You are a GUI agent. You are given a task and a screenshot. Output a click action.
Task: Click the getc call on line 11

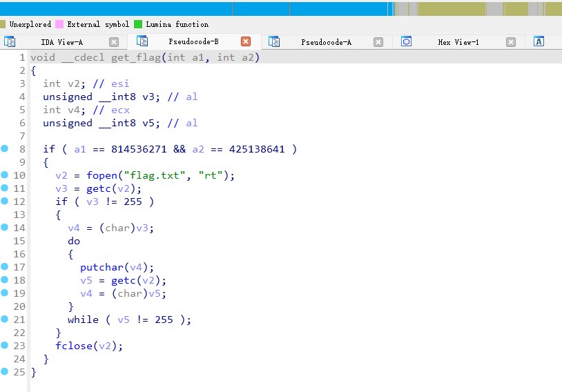pyautogui.click(x=99, y=189)
